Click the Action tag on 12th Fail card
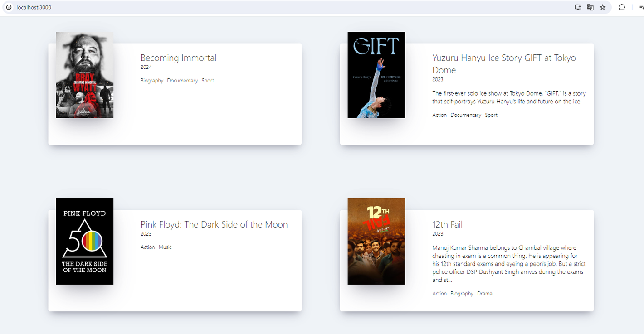644x334 pixels. 439,294
